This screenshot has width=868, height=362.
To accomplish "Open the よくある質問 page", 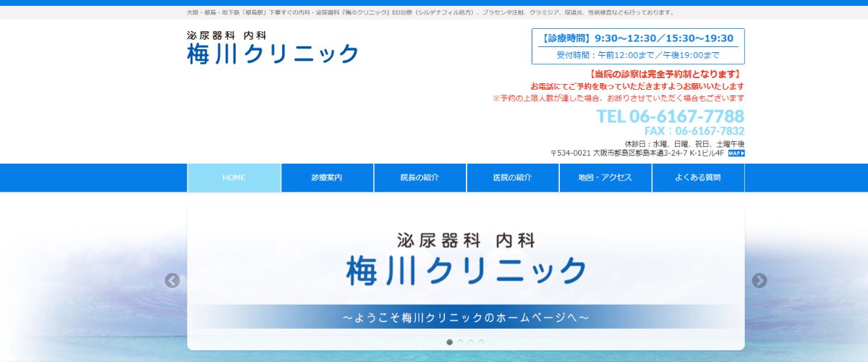I will 697,178.
